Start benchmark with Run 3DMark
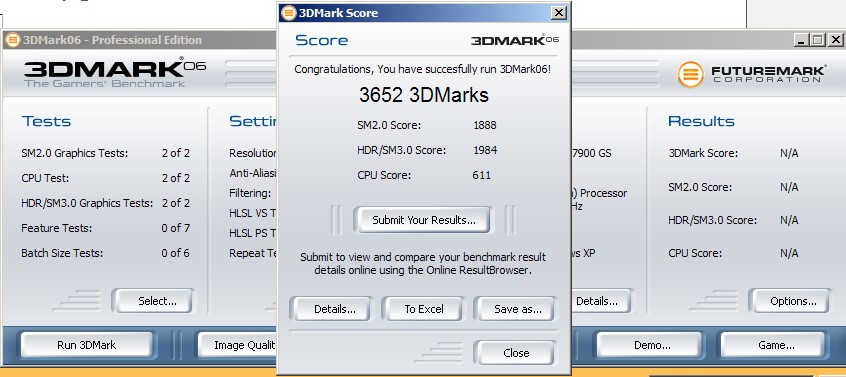 (x=86, y=345)
